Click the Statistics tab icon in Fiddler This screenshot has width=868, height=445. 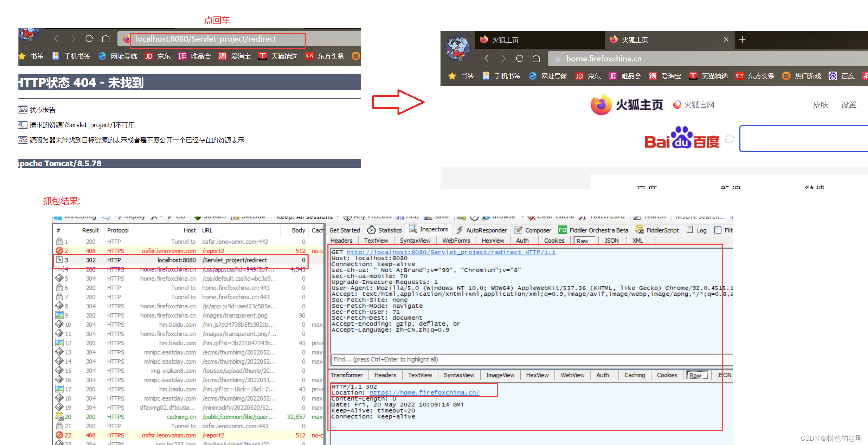[x=371, y=230]
